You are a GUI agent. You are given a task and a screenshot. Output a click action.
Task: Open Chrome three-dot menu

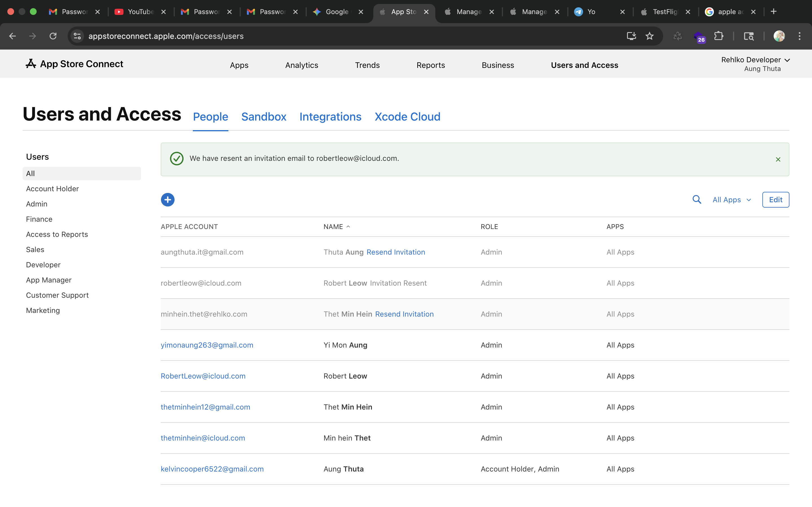(799, 36)
